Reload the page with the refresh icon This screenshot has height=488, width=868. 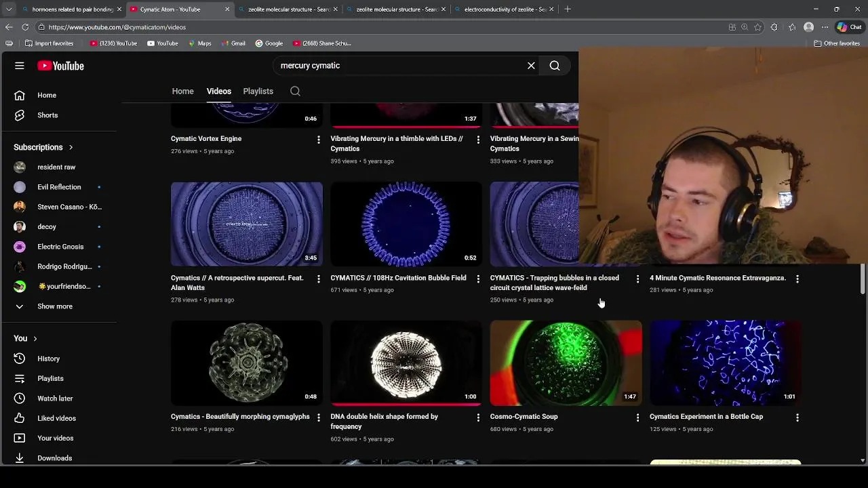point(25,27)
